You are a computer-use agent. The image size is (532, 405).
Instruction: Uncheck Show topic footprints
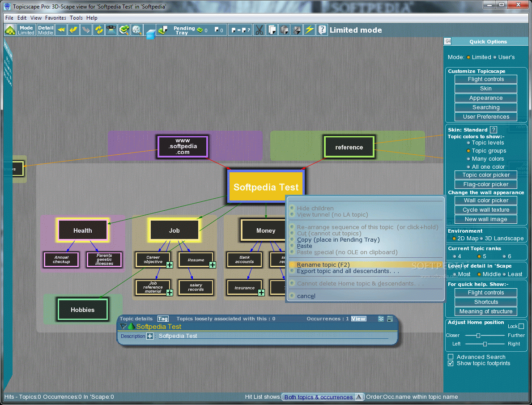point(451,363)
